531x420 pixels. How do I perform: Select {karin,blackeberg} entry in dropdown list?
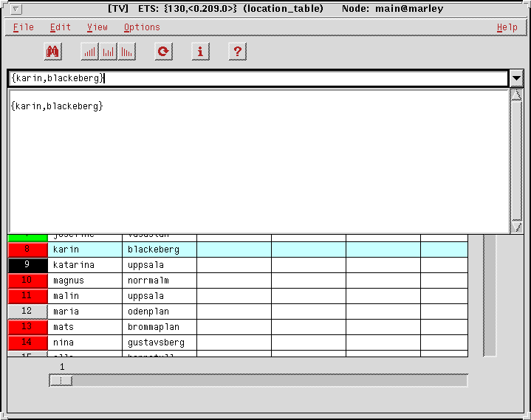[x=57, y=106]
